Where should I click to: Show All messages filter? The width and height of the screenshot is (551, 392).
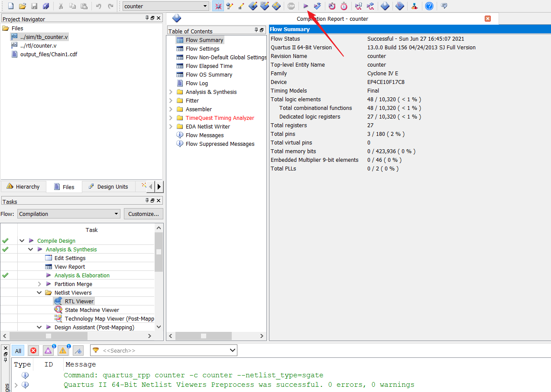(18, 350)
